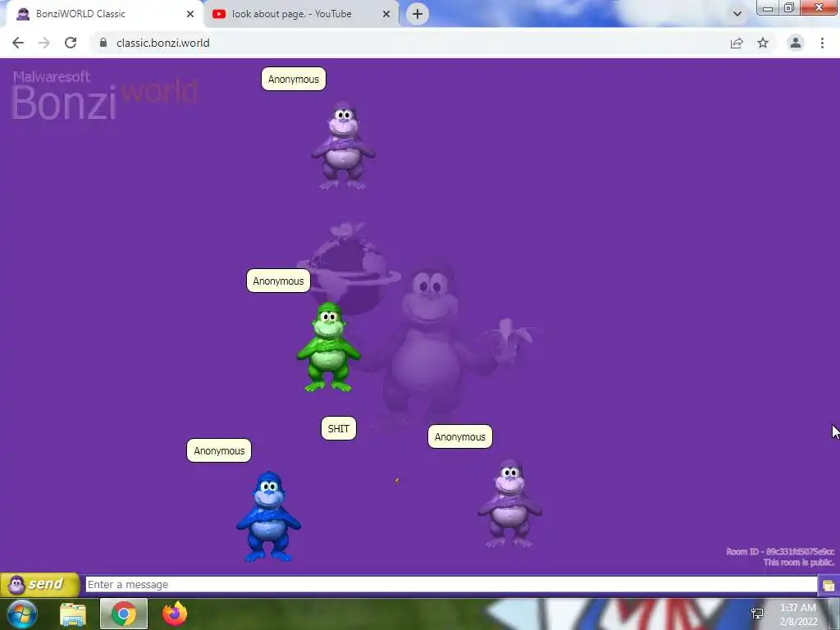Click This room is public text

[x=799, y=563]
